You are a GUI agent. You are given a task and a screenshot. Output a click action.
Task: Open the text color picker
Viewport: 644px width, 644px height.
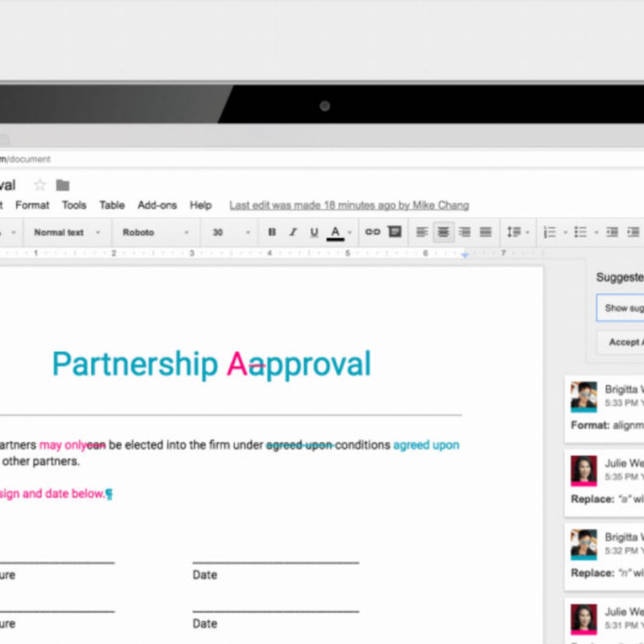coord(336,232)
